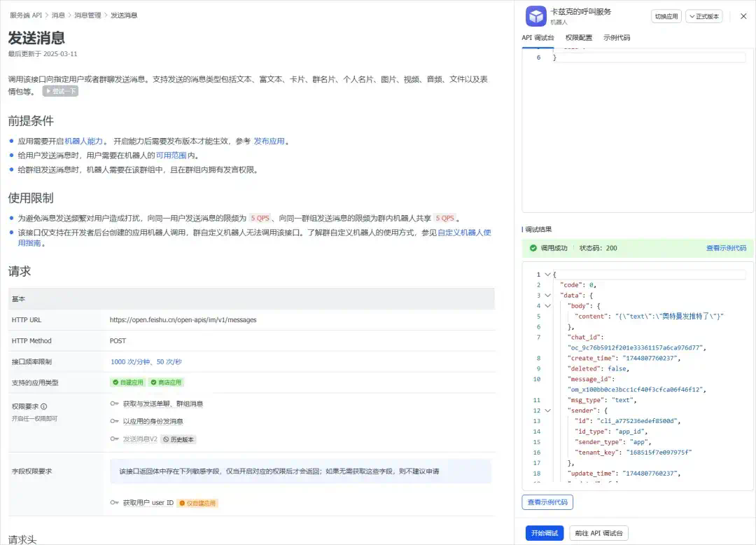Collapse JSON root at line 1
Viewport: 756px width, 545px height.
click(547, 275)
